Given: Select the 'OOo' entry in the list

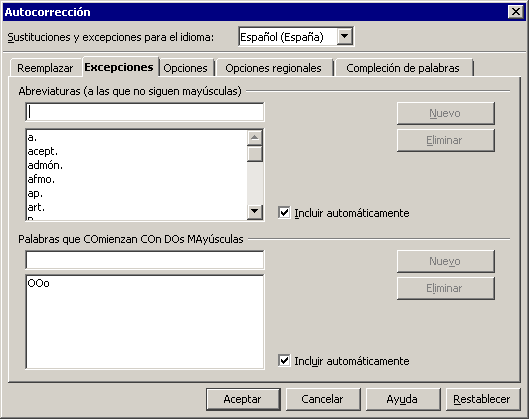Looking at the screenshot, I should click(x=145, y=283).
